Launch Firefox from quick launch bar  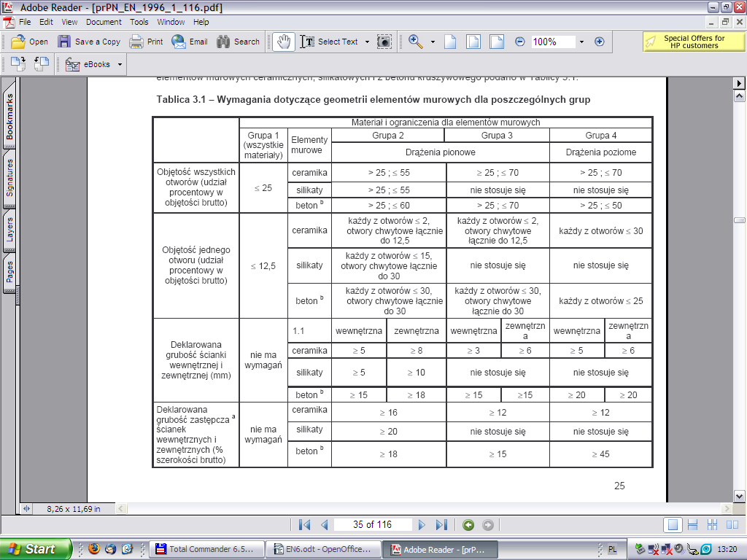(x=94, y=549)
